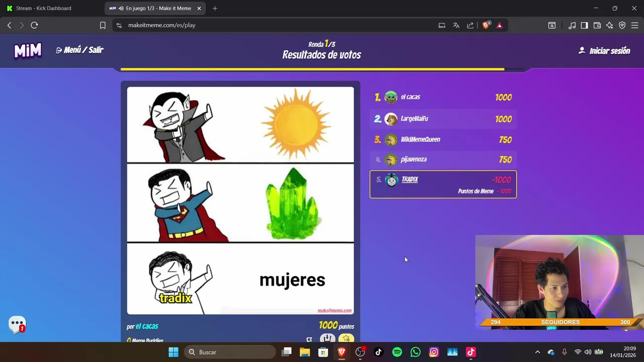Viewport: 644px width, 362px height.
Task: Click Brave browser taskbar icon
Action: click(342, 352)
